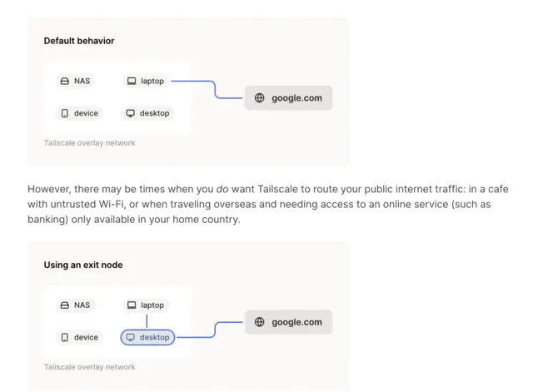The image size is (533, 392).
Task: Click the laptop icon in exit node diagram
Action: 132,305
